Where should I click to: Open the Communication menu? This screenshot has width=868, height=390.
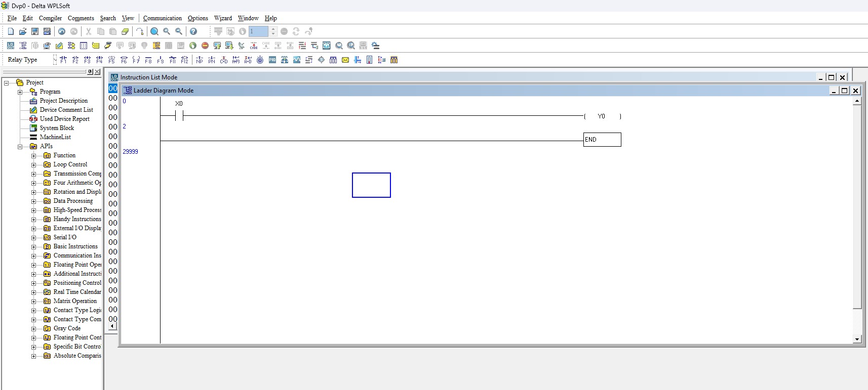pyautogui.click(x=162, y=18)
